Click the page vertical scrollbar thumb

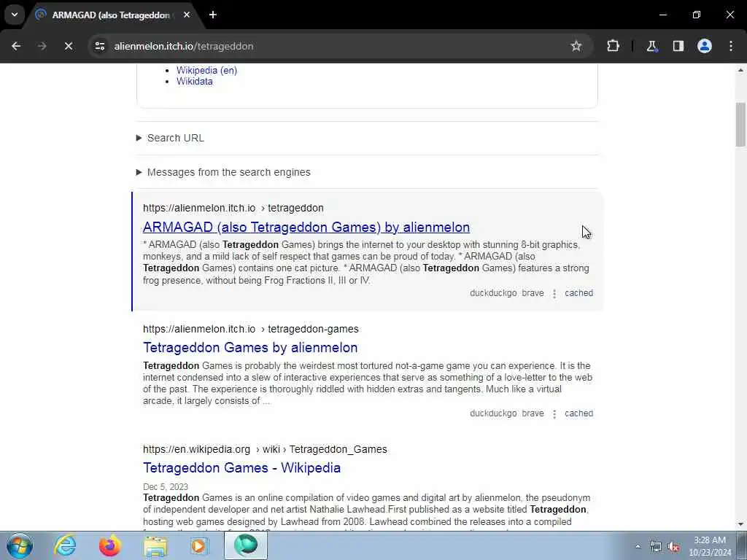tap(740, 124)
